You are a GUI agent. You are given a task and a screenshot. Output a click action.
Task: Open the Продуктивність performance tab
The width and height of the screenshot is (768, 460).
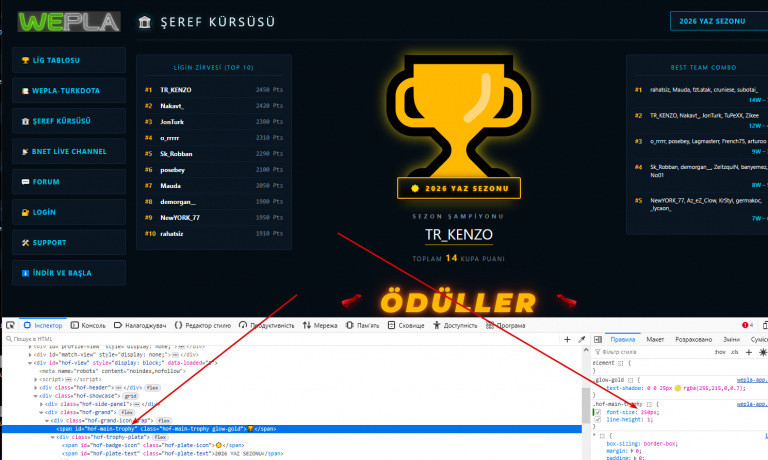point(266,325)
